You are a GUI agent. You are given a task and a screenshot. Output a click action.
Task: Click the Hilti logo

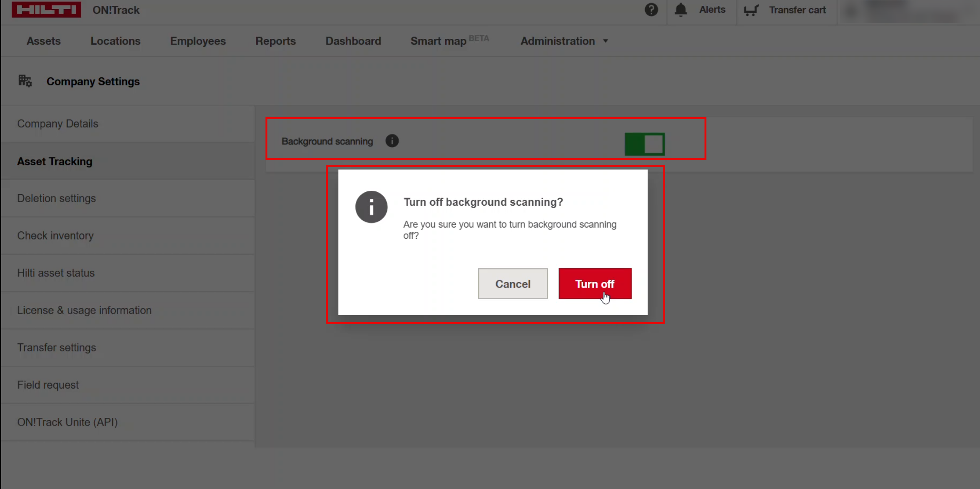[46, 9]
